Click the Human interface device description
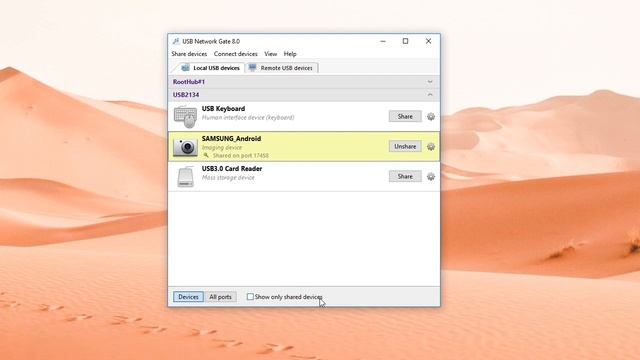The height and width of the screenshot is (360, 640). click(248, 118)
